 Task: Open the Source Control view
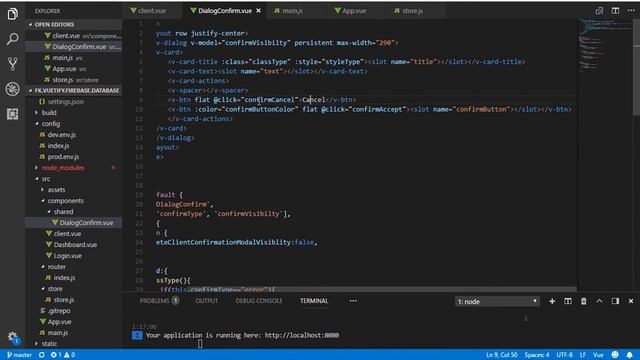coord(12,64)
